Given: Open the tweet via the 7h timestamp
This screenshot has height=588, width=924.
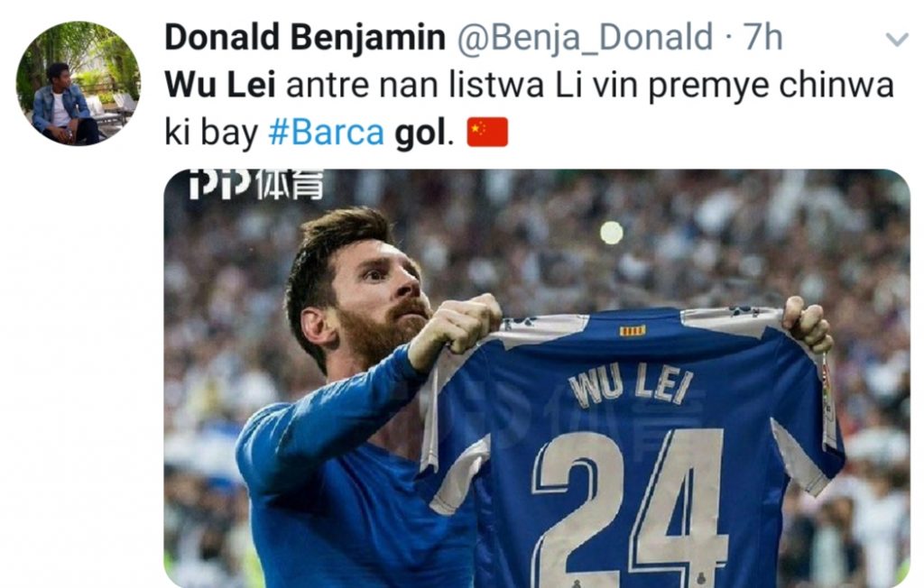Looking at the screenshot, I should [762, 38].
